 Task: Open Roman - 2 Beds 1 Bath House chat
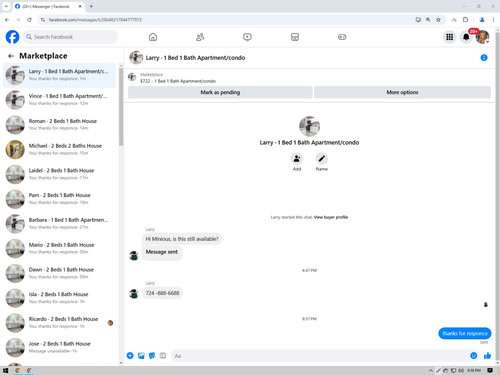coord(59,125)
